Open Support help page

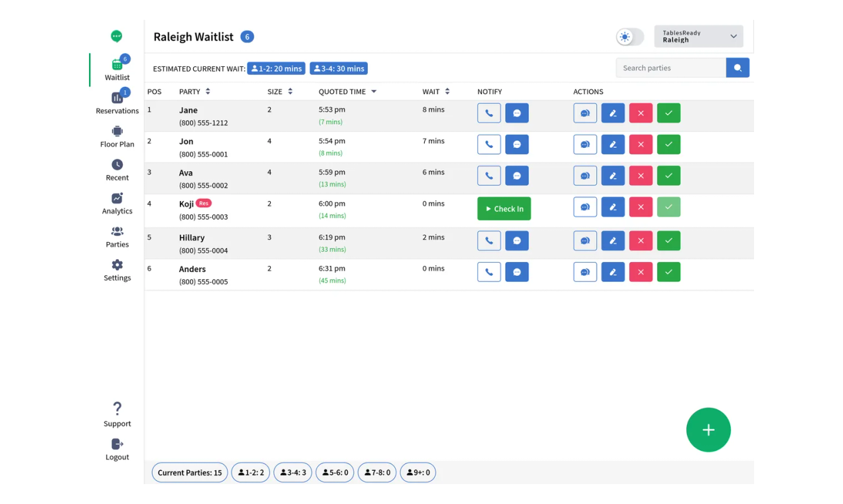click(x=117, y=414)
